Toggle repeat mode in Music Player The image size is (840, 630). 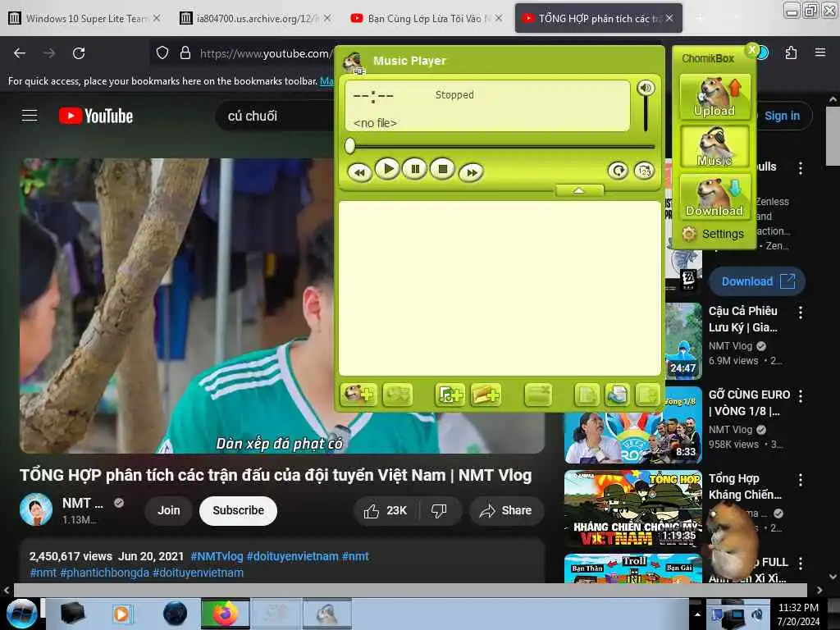coord(619,171)
